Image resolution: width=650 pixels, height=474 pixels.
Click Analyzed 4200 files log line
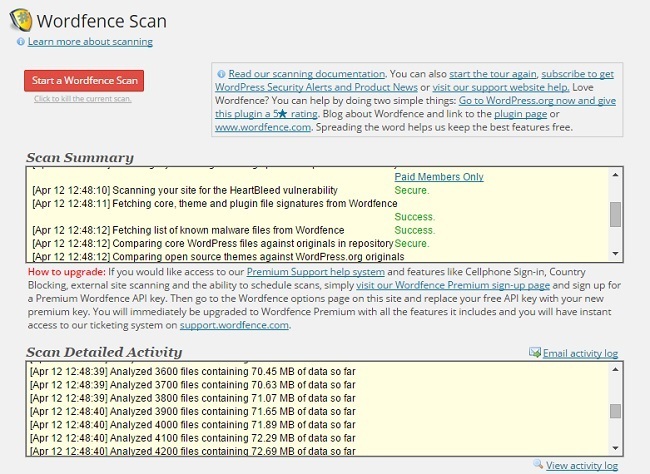click(193, 451)
